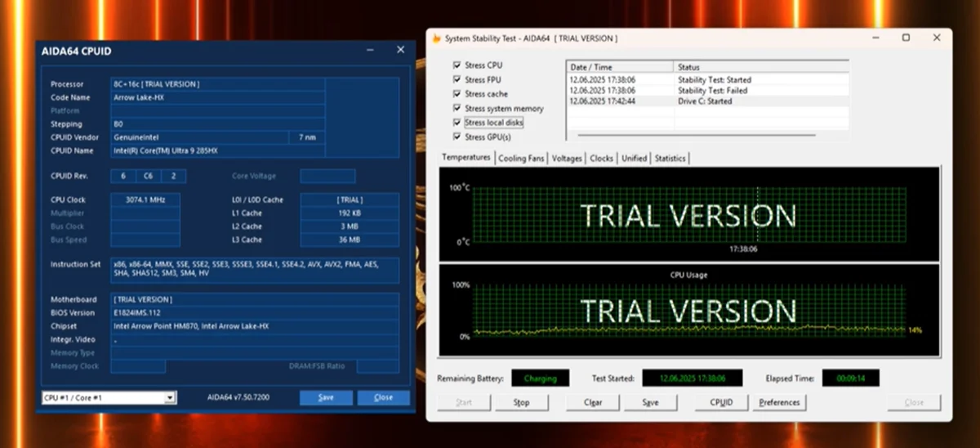Click the Code Name value Arrow Lake-HX

tap(217, 97)
